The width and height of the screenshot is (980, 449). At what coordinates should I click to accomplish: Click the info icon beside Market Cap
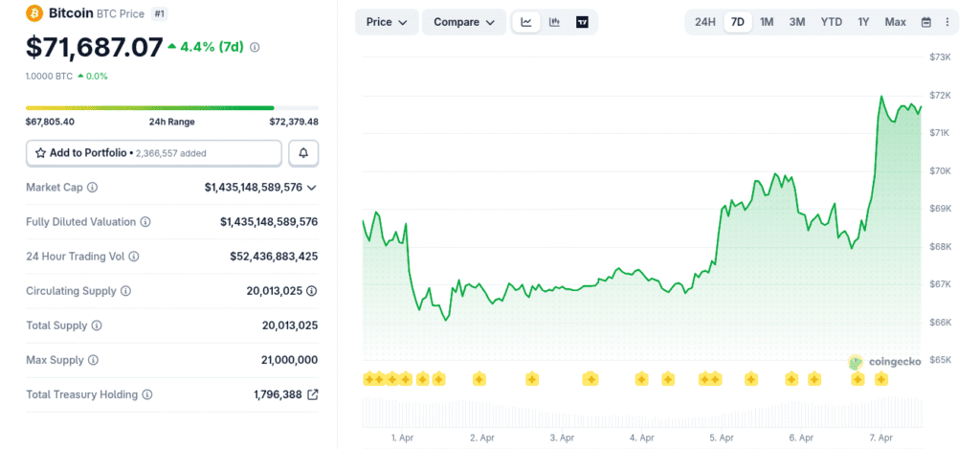[x=93, y=188]
